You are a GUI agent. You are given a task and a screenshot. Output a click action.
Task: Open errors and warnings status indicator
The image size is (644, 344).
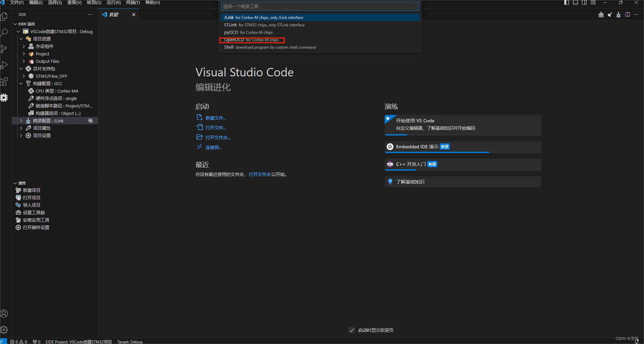tap(19, 342)
